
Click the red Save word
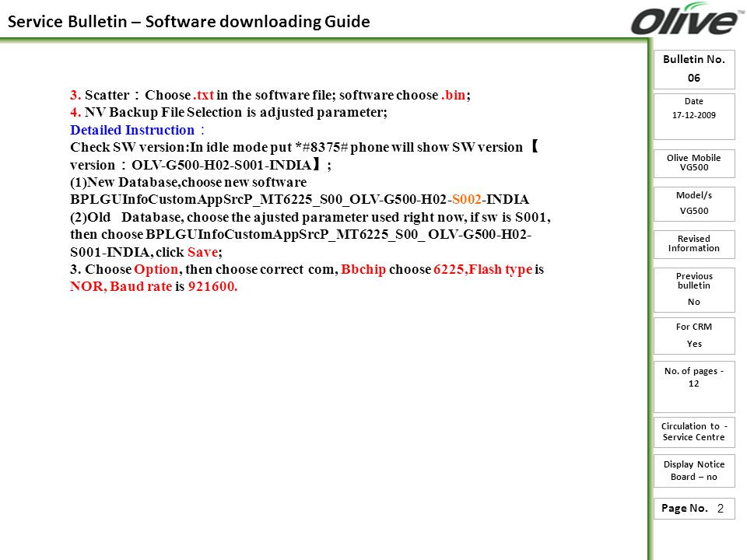tap(202, 252)
